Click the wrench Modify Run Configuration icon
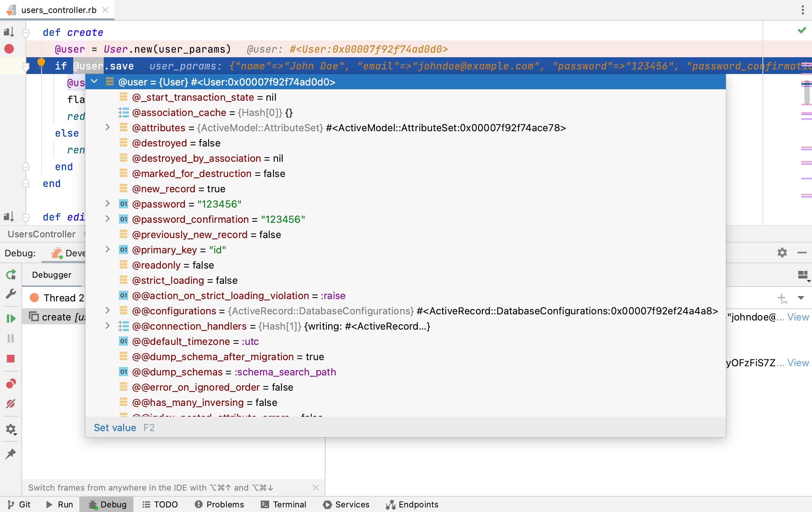812x512 pixels. click(x=11, y=293)
